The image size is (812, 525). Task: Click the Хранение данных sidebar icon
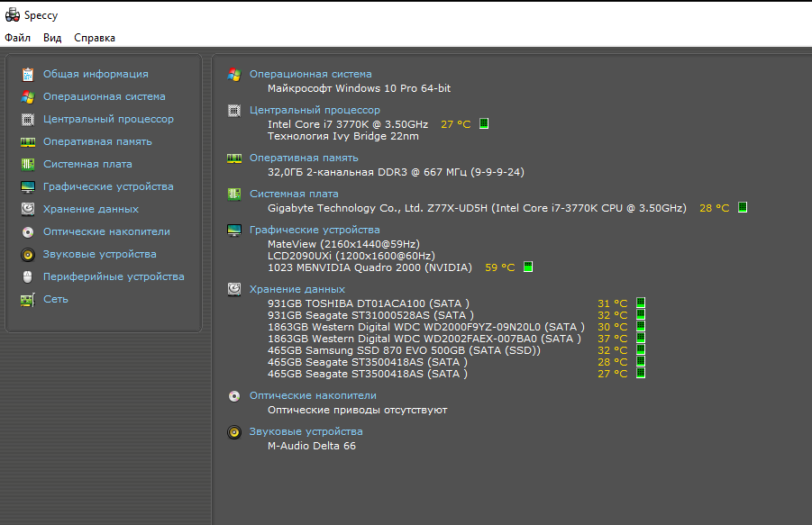pyautogui.click(x=28, y=209)
